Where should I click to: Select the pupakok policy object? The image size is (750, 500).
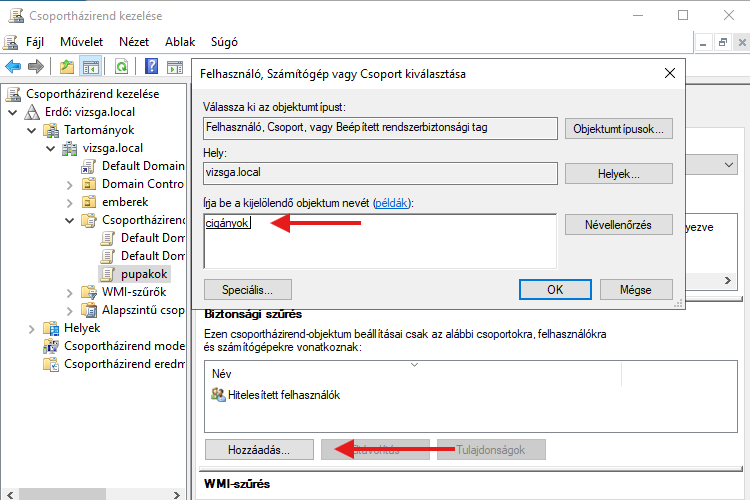click(x=144, y=273)
